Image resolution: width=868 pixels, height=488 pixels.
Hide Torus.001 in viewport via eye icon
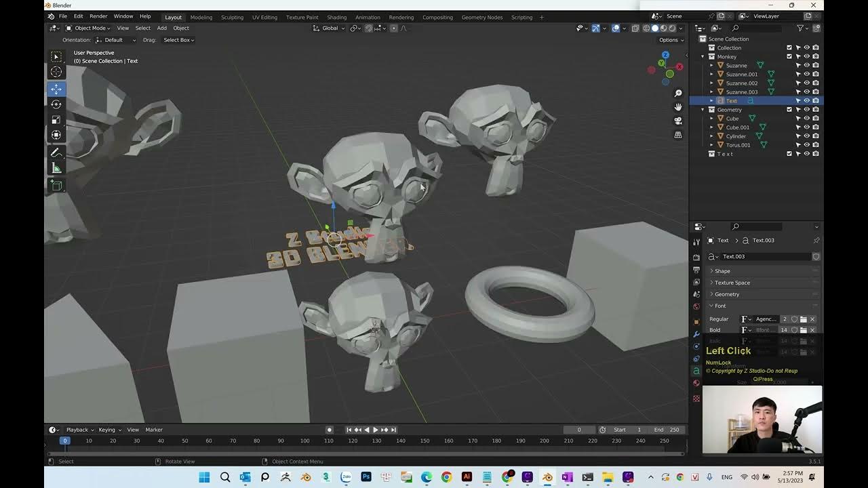point(807,145)
